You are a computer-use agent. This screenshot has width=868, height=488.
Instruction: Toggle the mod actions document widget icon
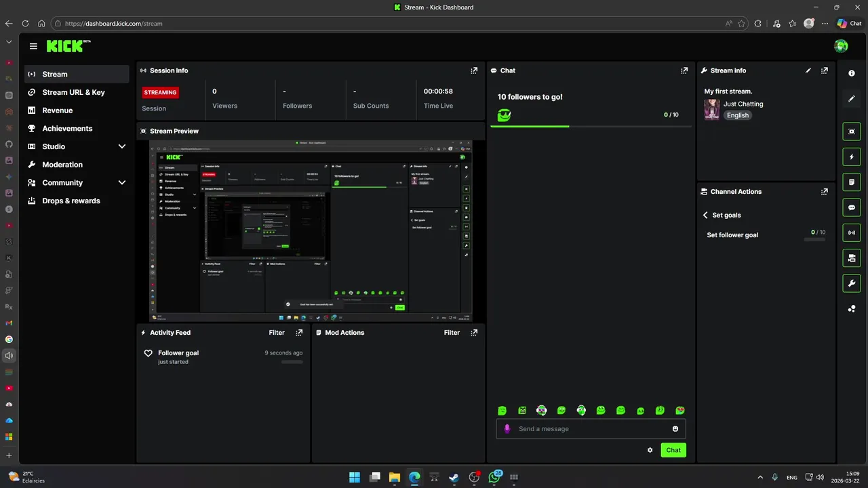tap(852, 182)
